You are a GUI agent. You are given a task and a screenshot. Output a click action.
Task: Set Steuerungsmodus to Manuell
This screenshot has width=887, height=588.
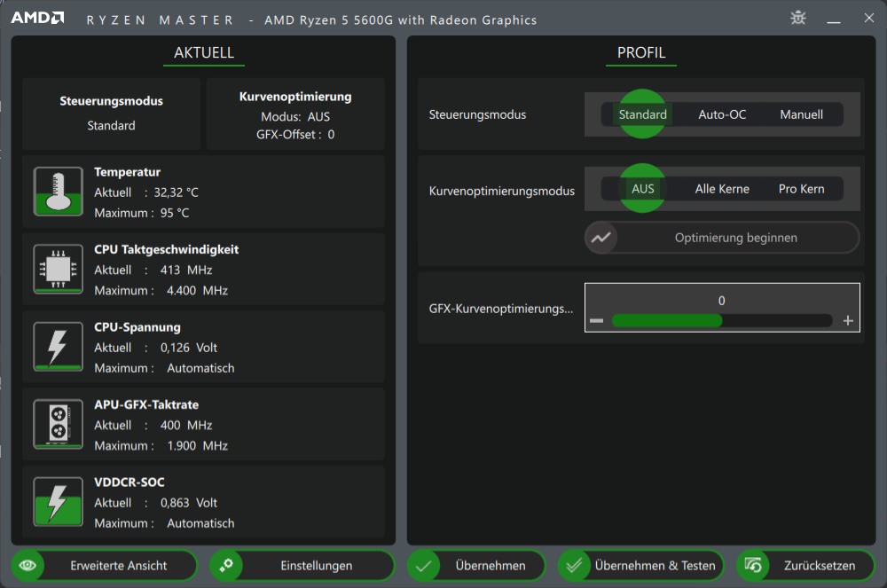click(801, 114)
